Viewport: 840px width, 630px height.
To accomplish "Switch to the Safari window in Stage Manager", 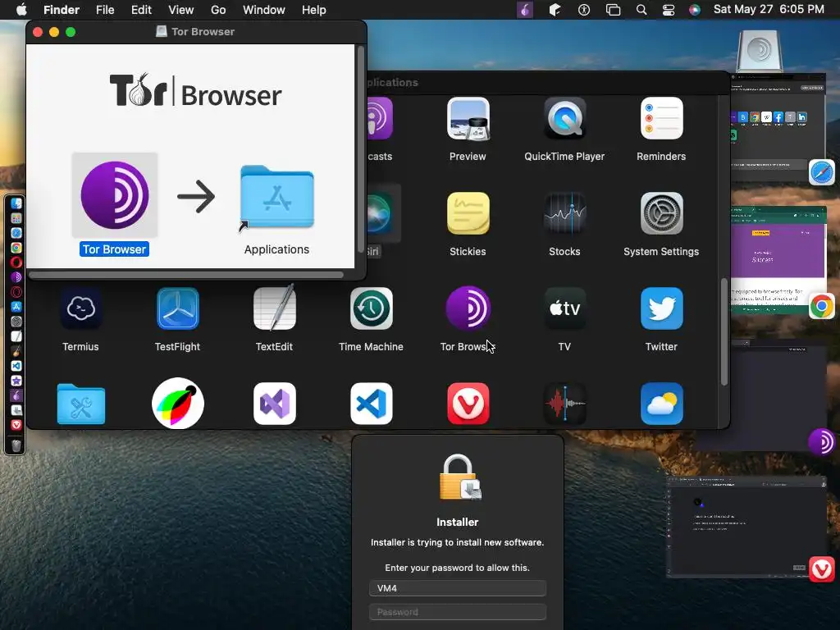I will 778,129.
